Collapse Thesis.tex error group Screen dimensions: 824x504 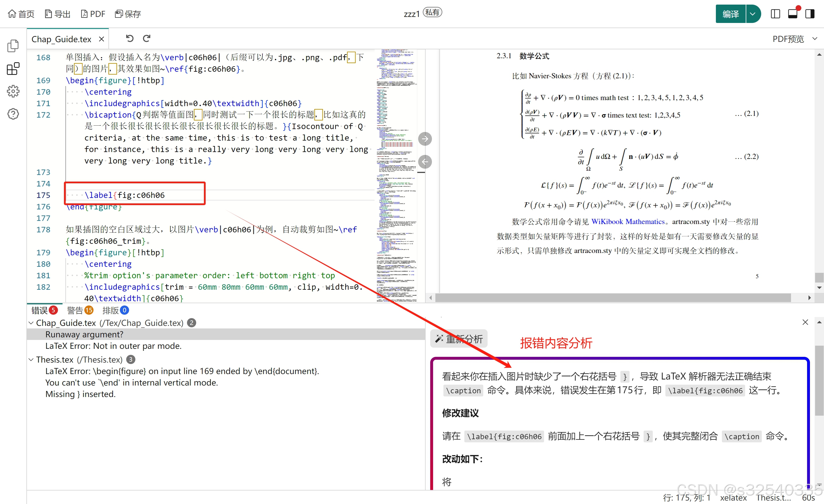31,359
